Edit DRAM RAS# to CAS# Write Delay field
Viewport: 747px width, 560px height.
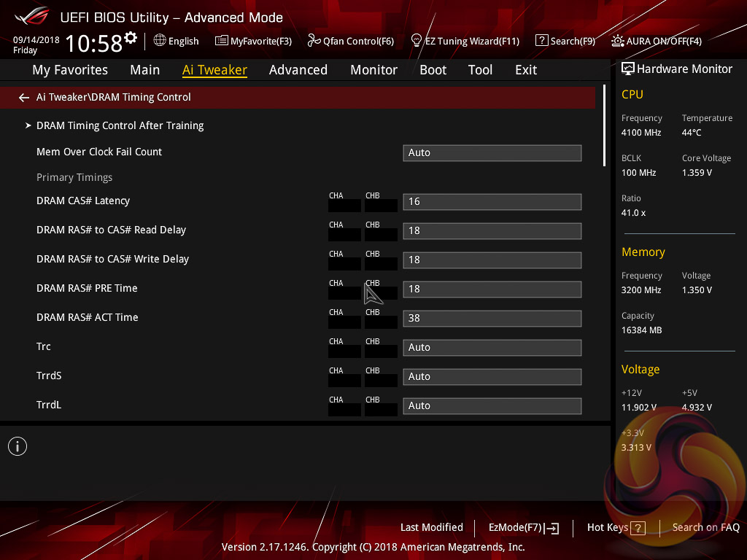[492, 260]
